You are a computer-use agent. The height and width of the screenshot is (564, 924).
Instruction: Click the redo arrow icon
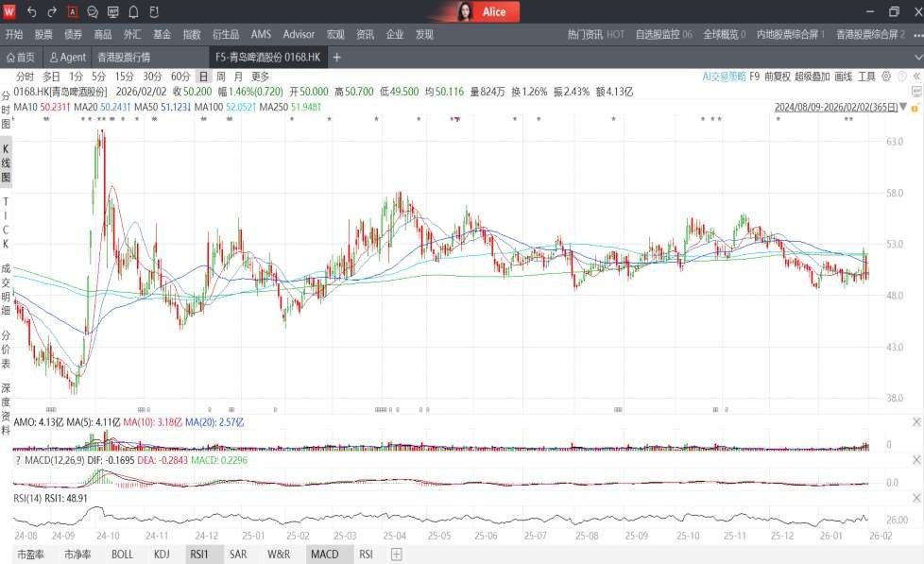pos(51,12)
